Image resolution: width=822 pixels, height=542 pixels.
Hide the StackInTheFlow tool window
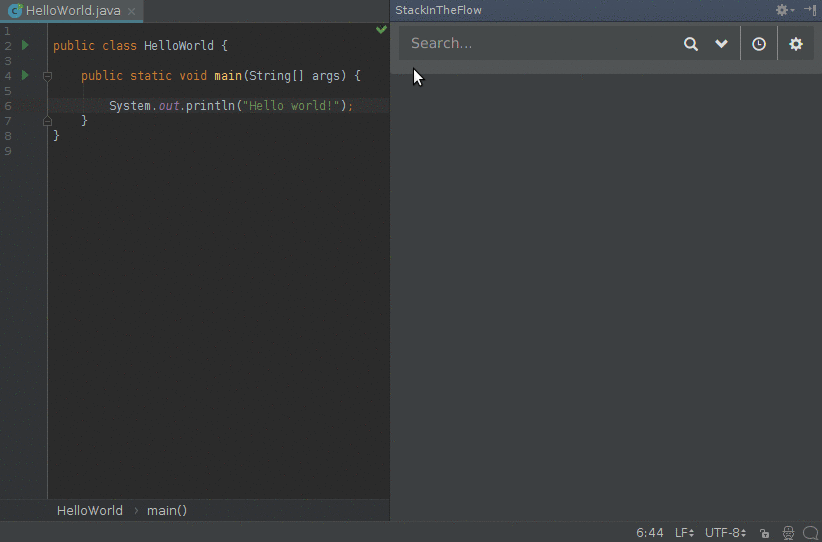pos(810,10)
